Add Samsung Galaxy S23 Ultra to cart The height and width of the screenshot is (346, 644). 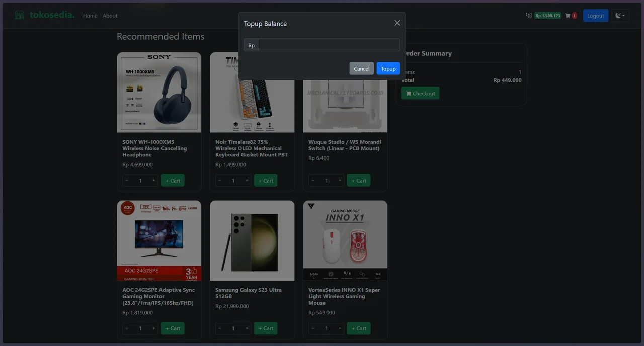pyautogui.click(x=266, y=328)
